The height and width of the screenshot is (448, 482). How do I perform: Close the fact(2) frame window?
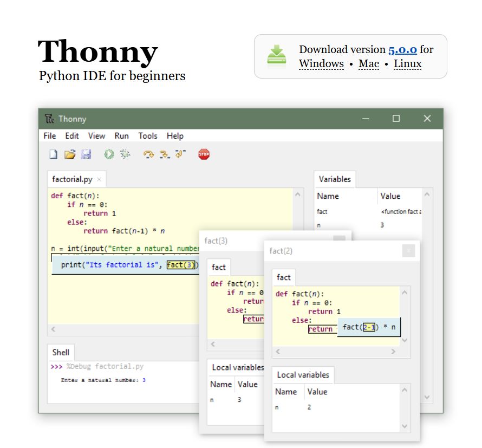408,251
